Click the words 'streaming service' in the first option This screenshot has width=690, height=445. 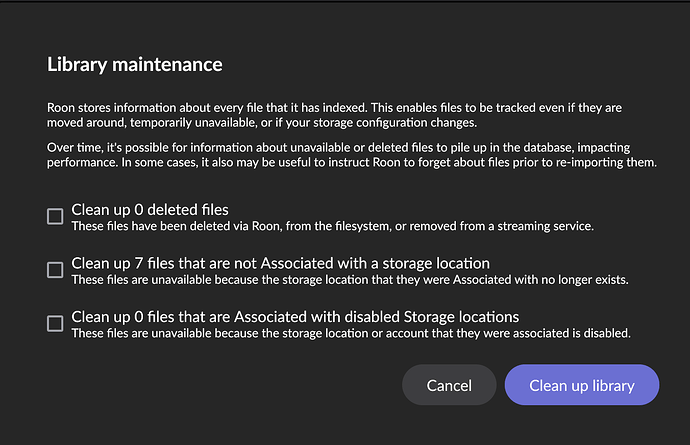pyautogui.click(x=545, y=226)
